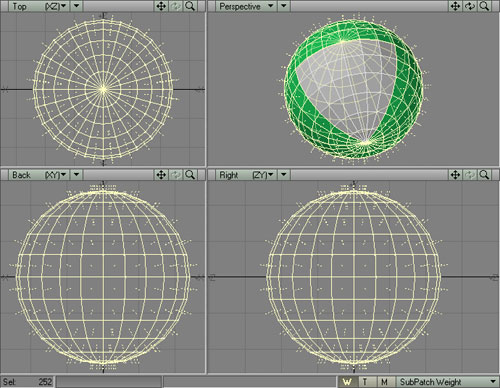The width and height of the screenshot is (500, 388).
Task: Click the zoom magnifier in Top viewport
Action: click(x=190, y=6)
